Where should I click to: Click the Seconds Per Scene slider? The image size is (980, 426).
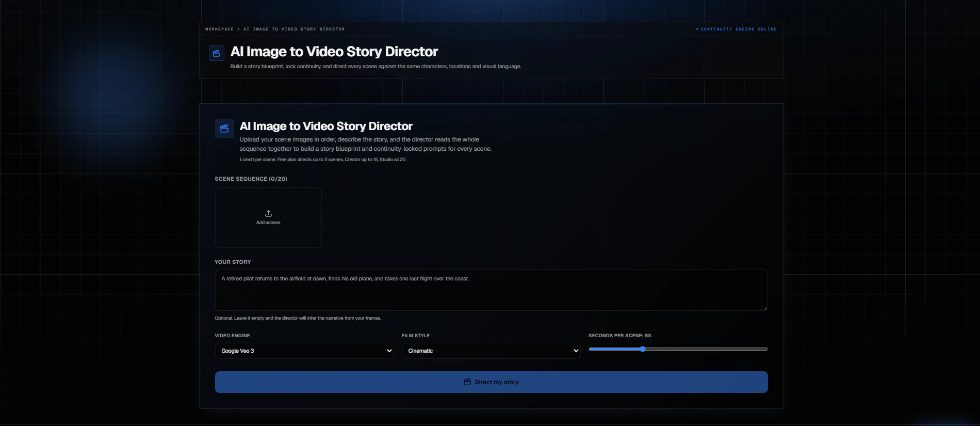[678, 349]
